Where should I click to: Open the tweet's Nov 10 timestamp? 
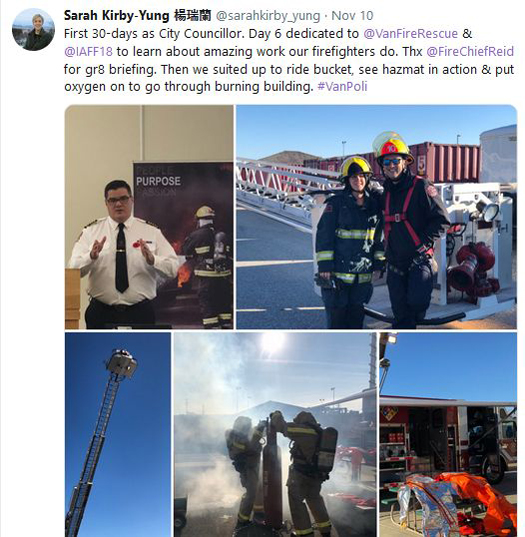tap(352, 15)
